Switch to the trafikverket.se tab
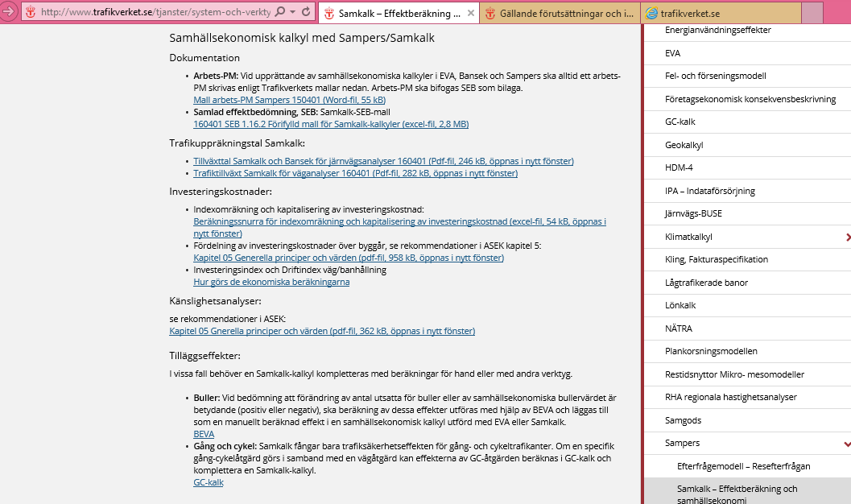Screen dimensions: 851x504 [x=721, y=14]
